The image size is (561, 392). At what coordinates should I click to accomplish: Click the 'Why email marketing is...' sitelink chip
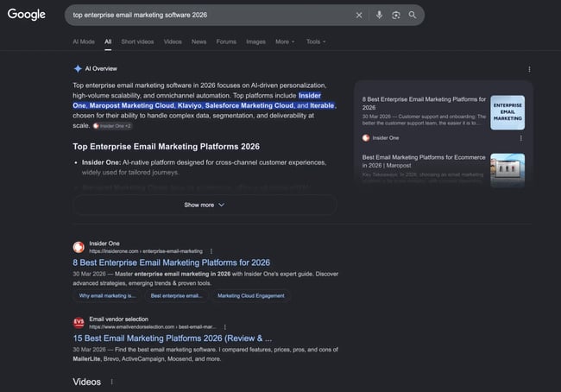107,295
